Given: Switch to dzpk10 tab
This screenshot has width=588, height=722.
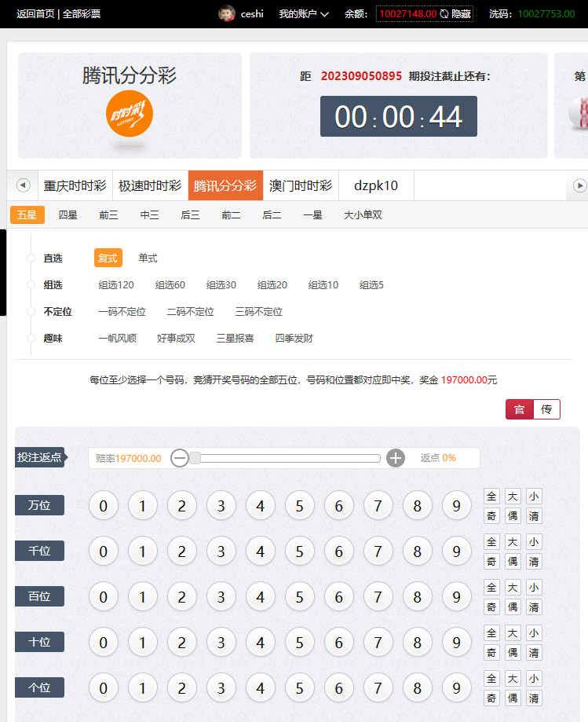Looking at the screenshot, I should pos(376,185).
